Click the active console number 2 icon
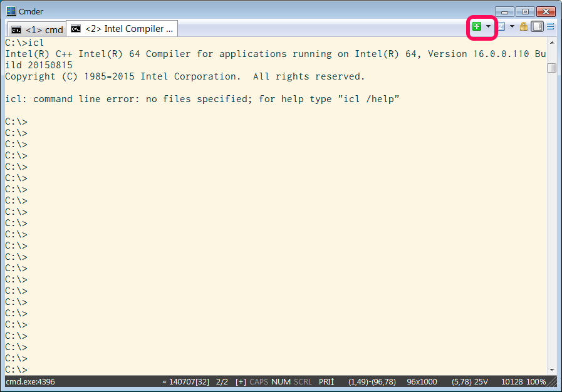This screenshot has height=392, width=562. pos(501,26)
